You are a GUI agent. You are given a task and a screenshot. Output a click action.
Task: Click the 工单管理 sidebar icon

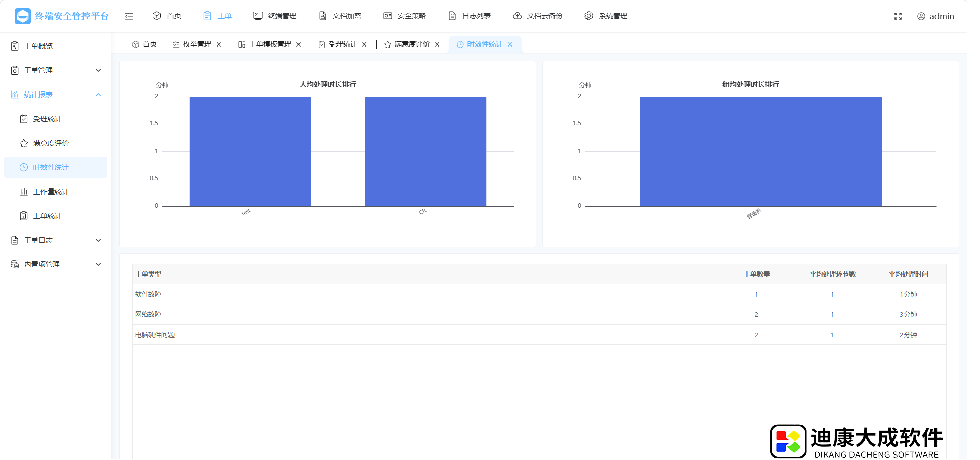15,70
